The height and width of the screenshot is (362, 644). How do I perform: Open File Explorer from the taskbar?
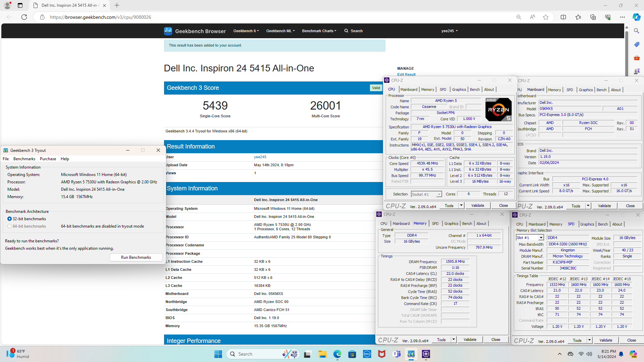click(322, 354)
